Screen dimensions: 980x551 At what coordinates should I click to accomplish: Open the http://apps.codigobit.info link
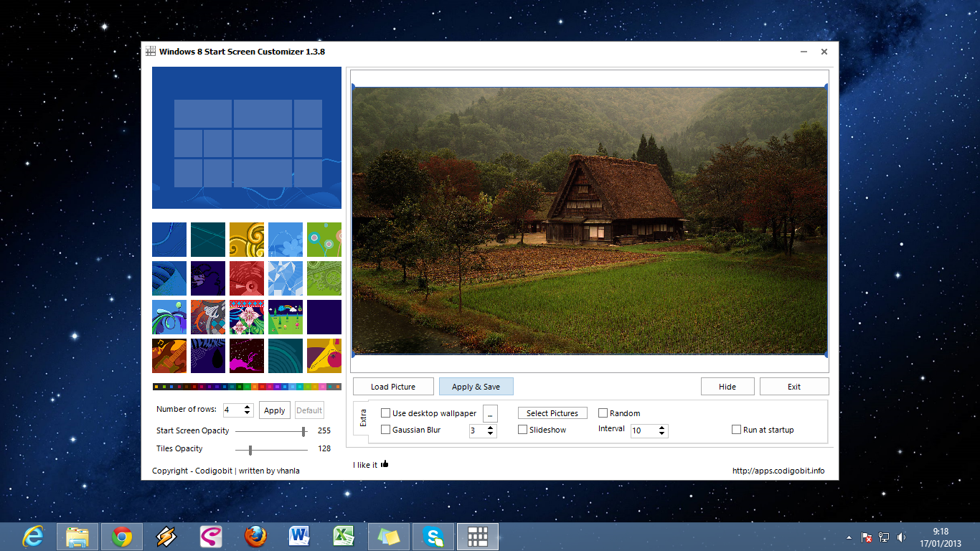(x=778, y=470)
